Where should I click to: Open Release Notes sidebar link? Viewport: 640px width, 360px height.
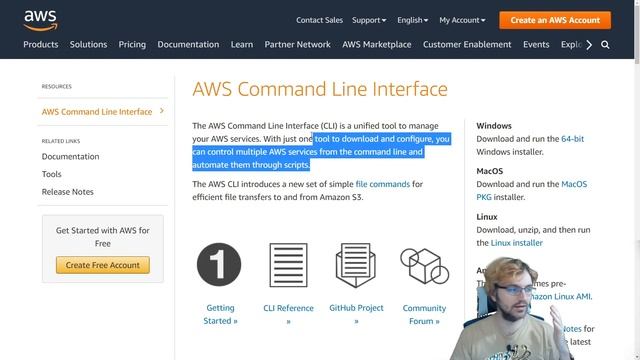(x=68, y=192)
